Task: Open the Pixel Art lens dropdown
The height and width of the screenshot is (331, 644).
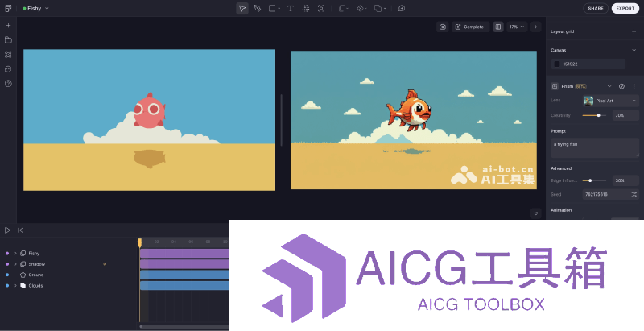Action: pos(611,101)
